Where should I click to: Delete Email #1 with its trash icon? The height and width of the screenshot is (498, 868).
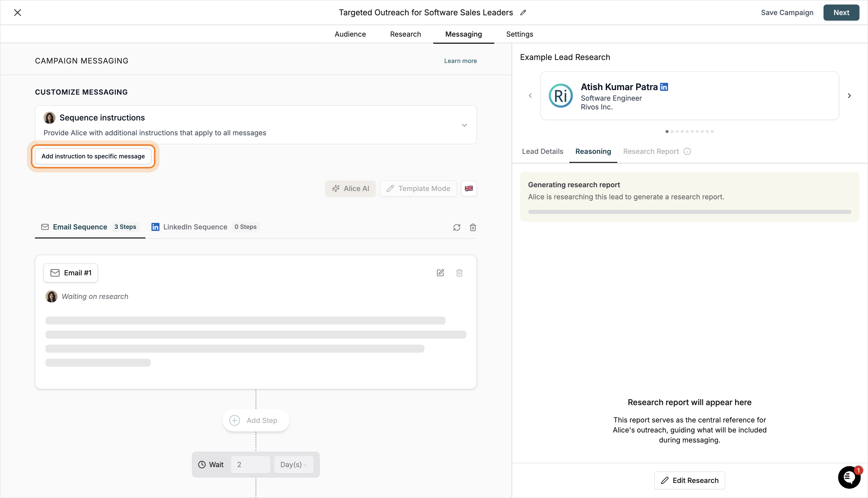click(459, 273)
